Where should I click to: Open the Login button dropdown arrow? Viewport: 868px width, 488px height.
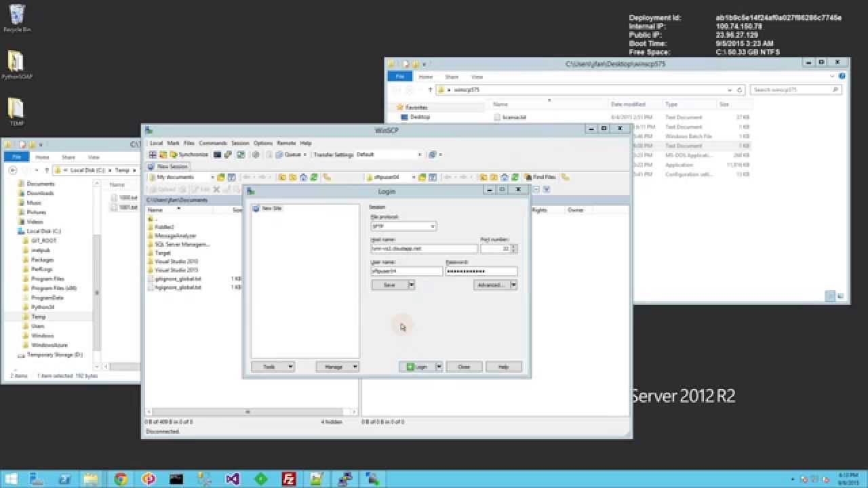(x=439, y=367)
